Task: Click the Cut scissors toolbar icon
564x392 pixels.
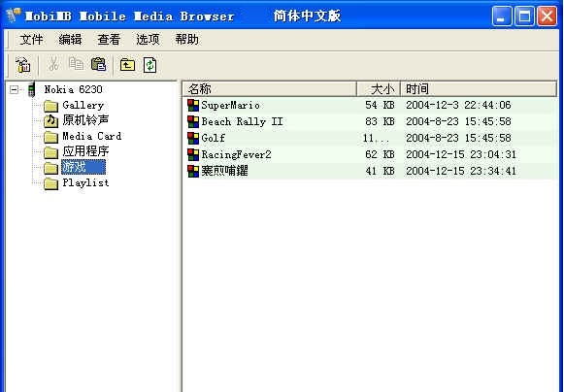Action: coord(53,65)
